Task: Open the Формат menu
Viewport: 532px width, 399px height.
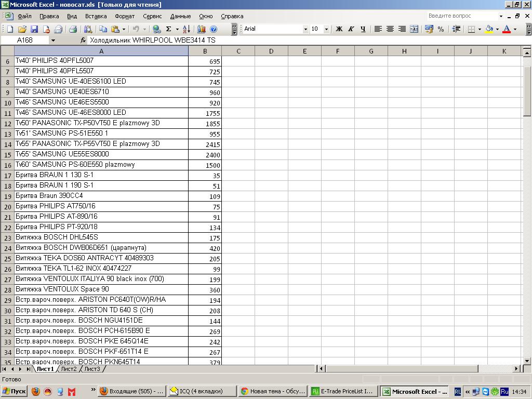Action: point(125,16)
